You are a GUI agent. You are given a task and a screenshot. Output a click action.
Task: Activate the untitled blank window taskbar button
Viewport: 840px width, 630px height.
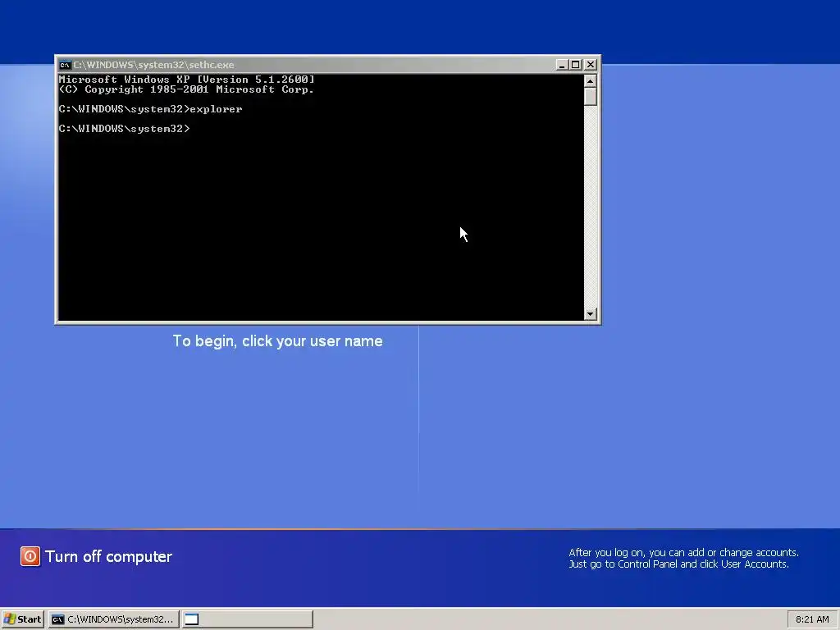248,619
